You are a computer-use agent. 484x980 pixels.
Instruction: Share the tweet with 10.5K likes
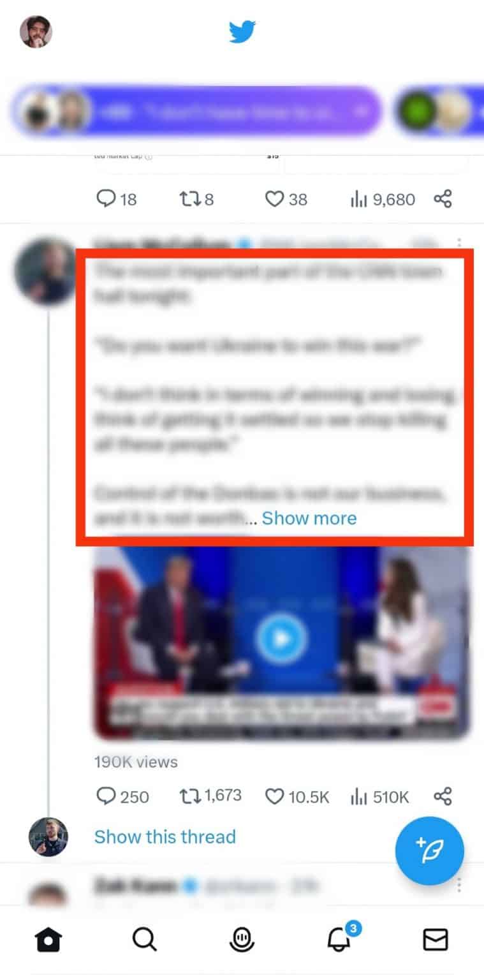443,796
